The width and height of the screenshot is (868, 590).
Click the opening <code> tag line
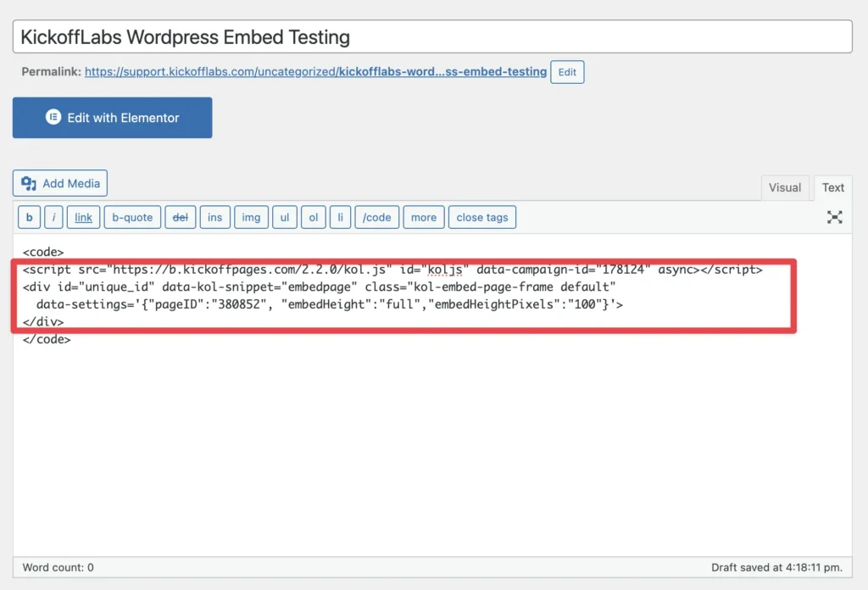click(43, 252)
